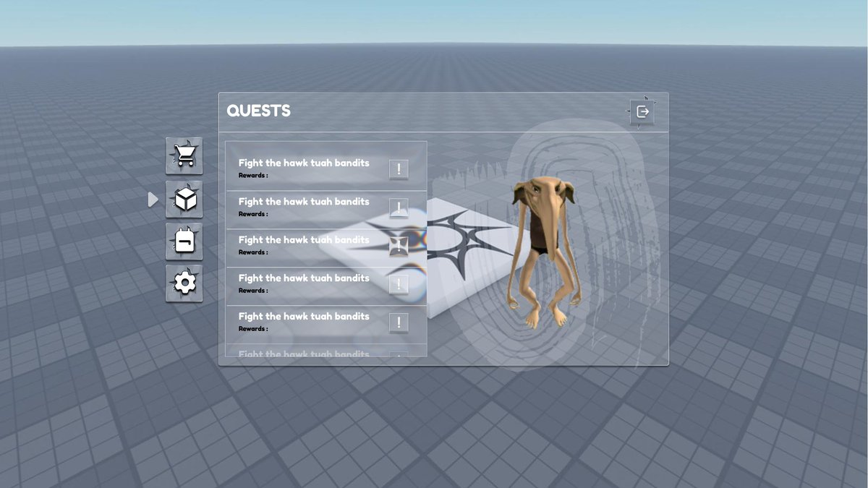Click the QUESTS panel title
This screenshot has width=868, height=488.
pyautogui.click(x=258, y=111)
